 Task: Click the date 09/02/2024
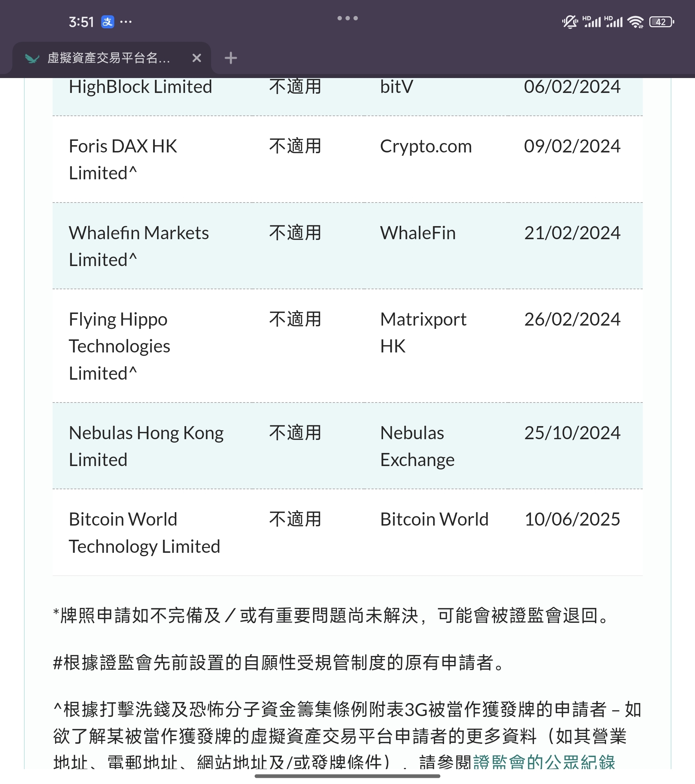[x=572, y=146]
